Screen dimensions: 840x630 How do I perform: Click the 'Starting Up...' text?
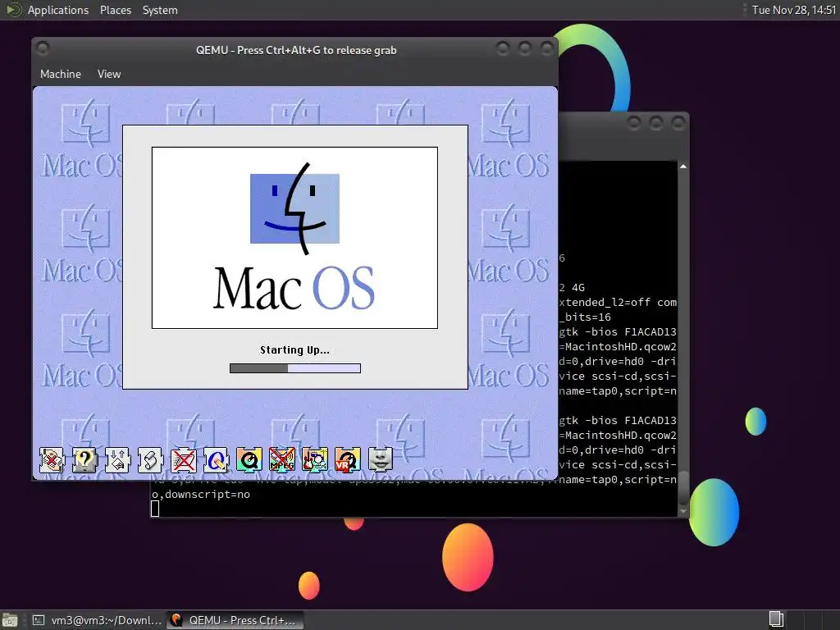(x=294, y=349)
